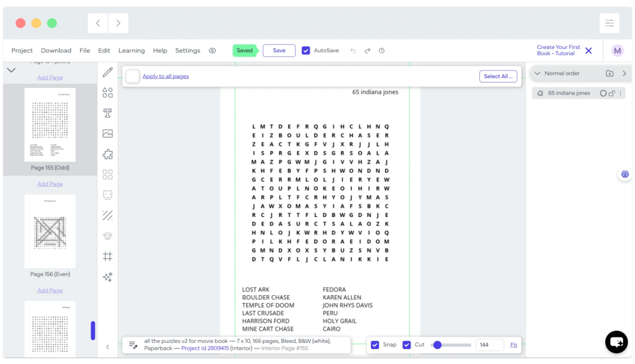Open the chat support bubble

tap(616, 342)
